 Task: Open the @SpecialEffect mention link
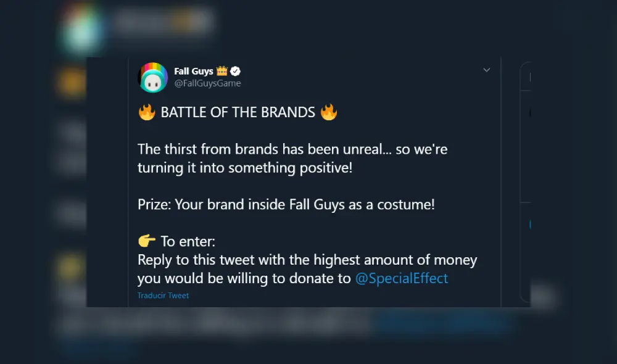click(402, 278)
